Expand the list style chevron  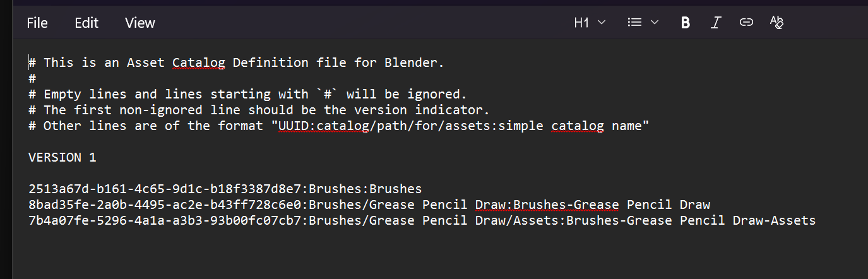[655, 23]
